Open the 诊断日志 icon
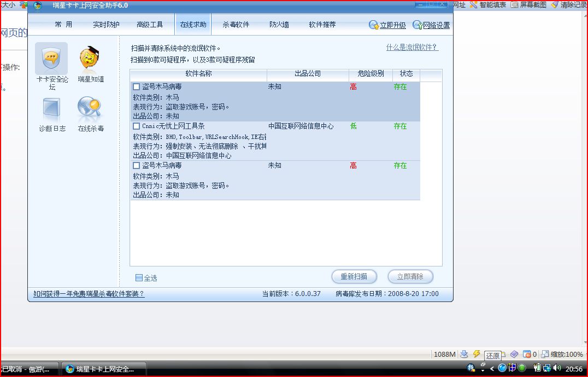Screen dimensions: 588x377 tap(52, 109)
